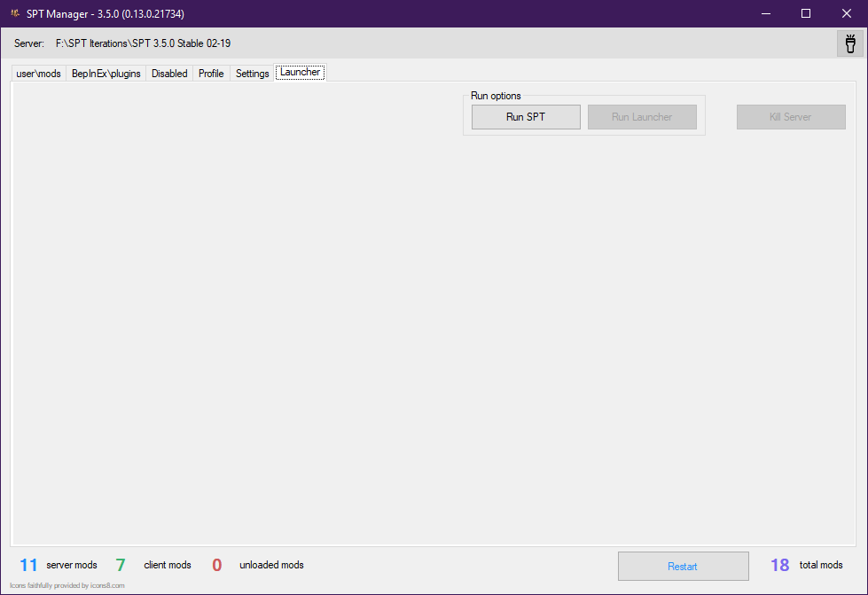This screenshot has height=595, width=868.
Task: Click the 'server mods' count label
Action: pyautogui.click(x=72, y=565)
